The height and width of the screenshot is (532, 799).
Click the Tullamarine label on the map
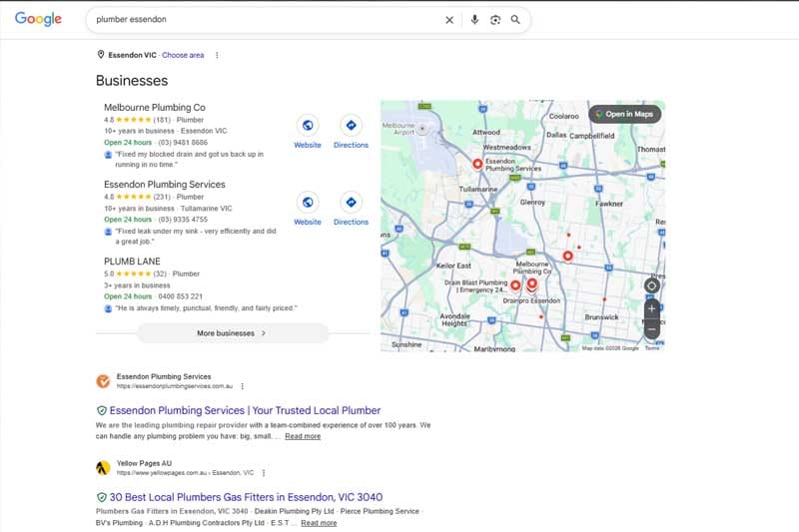pyautogui.click(x=478, y=189)
